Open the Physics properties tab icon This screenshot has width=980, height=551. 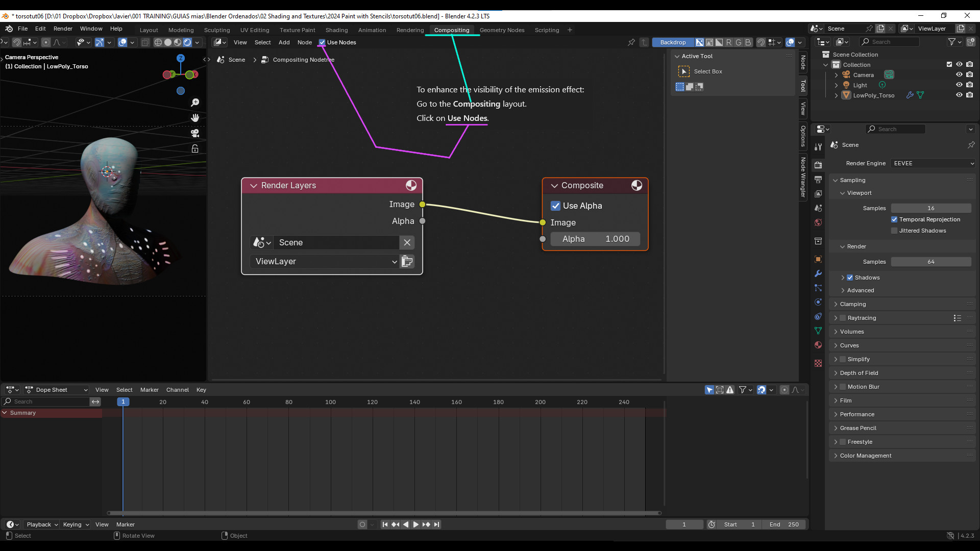(x=818, y=302)
